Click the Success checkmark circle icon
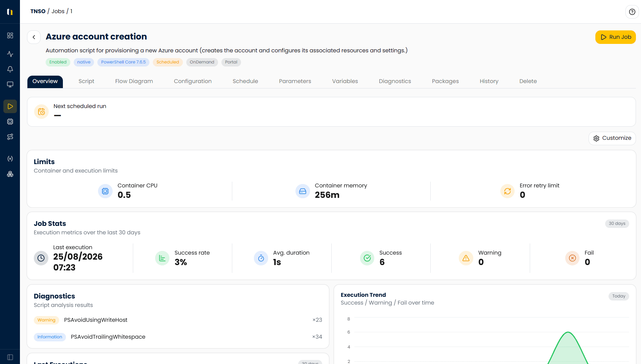 point(367,258)
